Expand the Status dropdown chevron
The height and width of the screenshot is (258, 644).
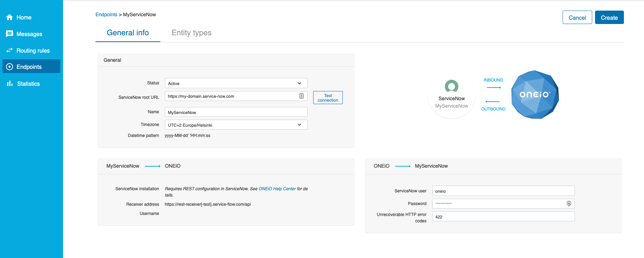pyautogui.click(x=299, y=83)
